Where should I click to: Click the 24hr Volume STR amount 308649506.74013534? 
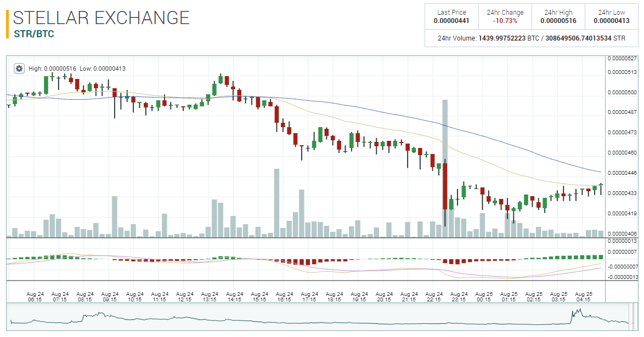tap(578, 38)
